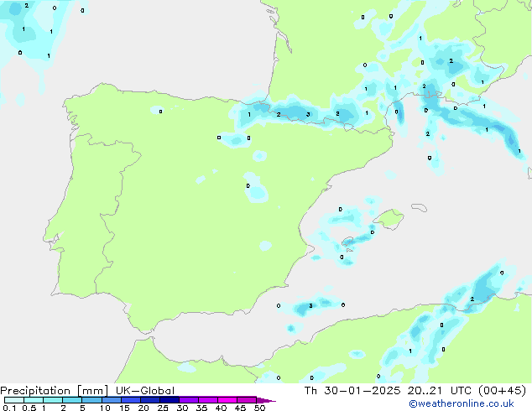Click the "(00+45)" forecast offset text
Viewport: 532px width, 411px height.
pos(502,391)
